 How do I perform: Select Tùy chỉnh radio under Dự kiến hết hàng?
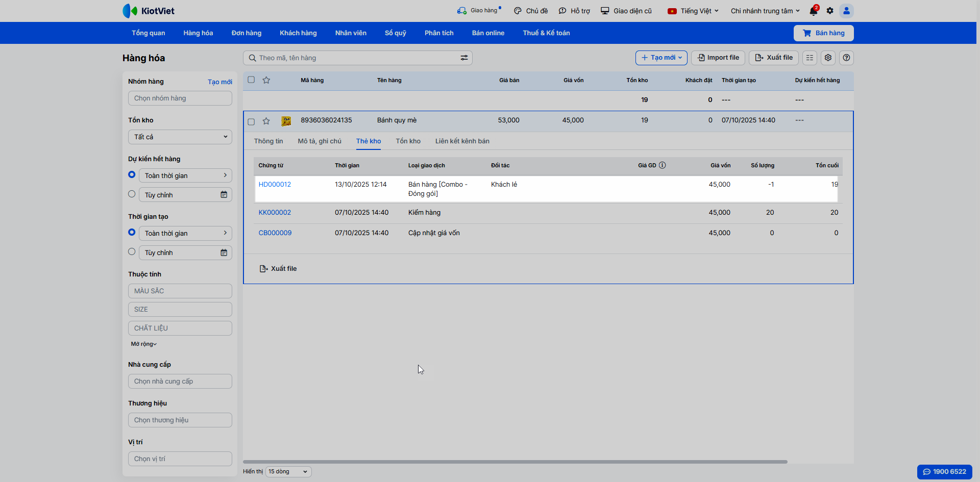132,194
